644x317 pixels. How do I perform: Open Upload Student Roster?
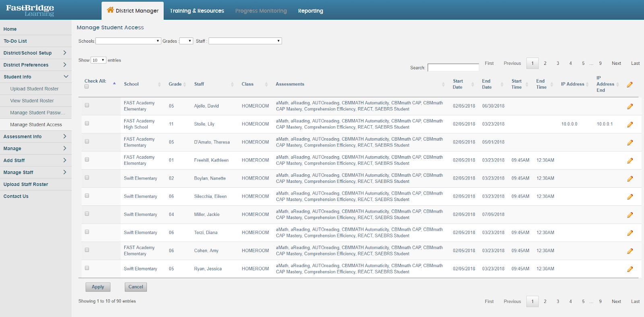click(35, 89)
